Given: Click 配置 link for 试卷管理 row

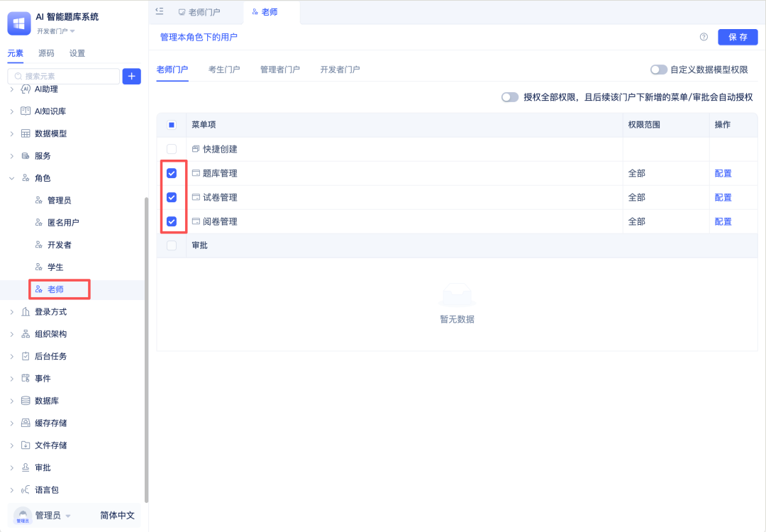Looking at the screenshot, I should coord(723,197).
